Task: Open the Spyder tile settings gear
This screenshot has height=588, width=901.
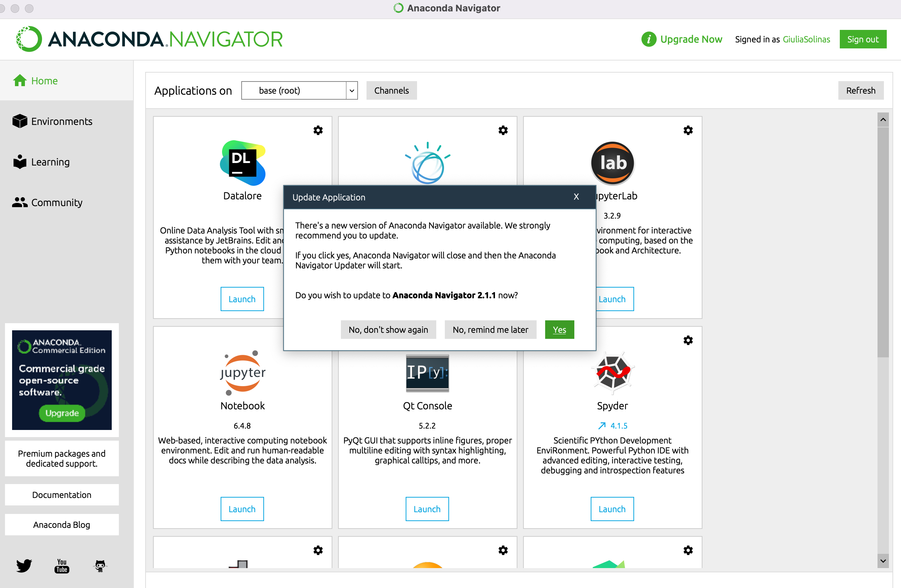Action: (x=688, y=340)
